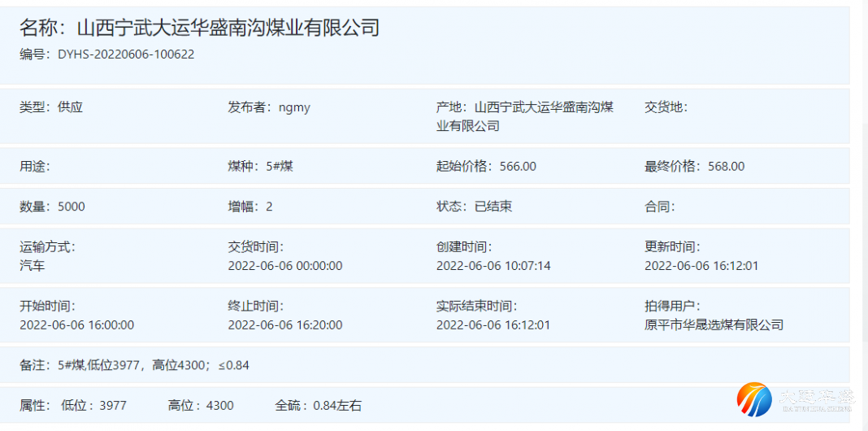Click the creation time 2022-06-06 10:07:14
The image size is (868, 431).
[x=493, y=266]
